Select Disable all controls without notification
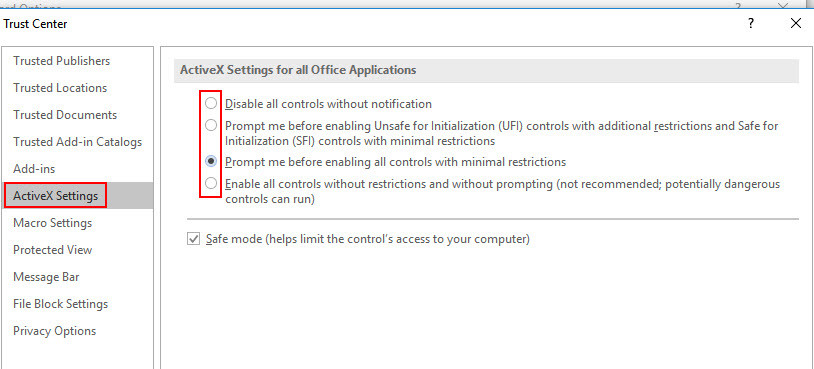 211,103
